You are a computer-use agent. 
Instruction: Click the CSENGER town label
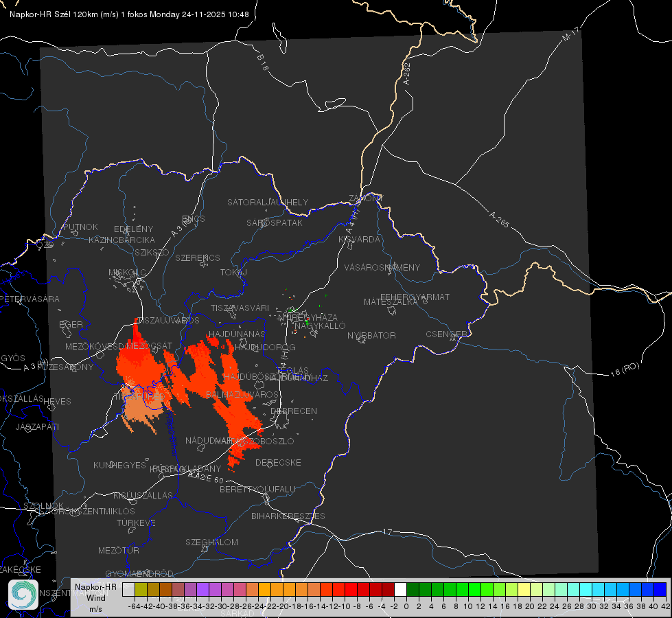coord(447,334)
